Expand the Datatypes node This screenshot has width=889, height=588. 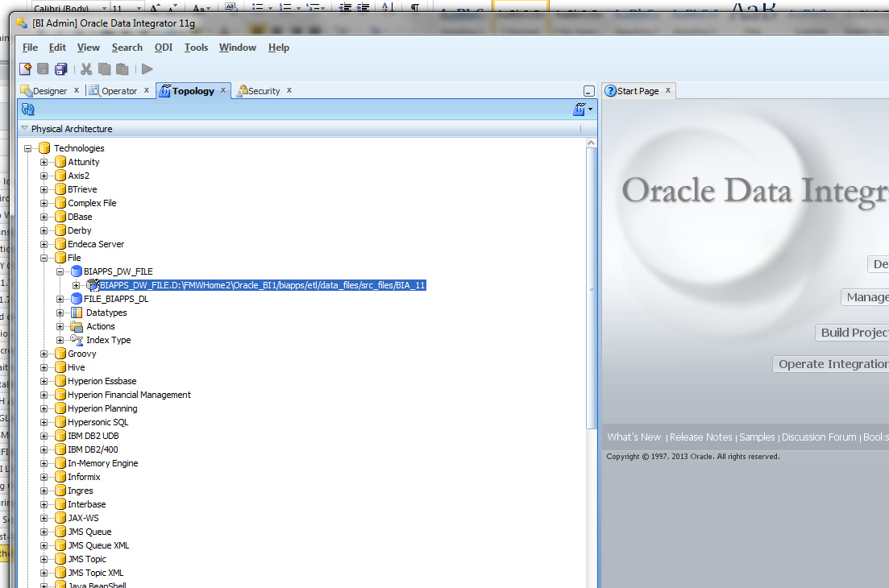coord(60,313)
